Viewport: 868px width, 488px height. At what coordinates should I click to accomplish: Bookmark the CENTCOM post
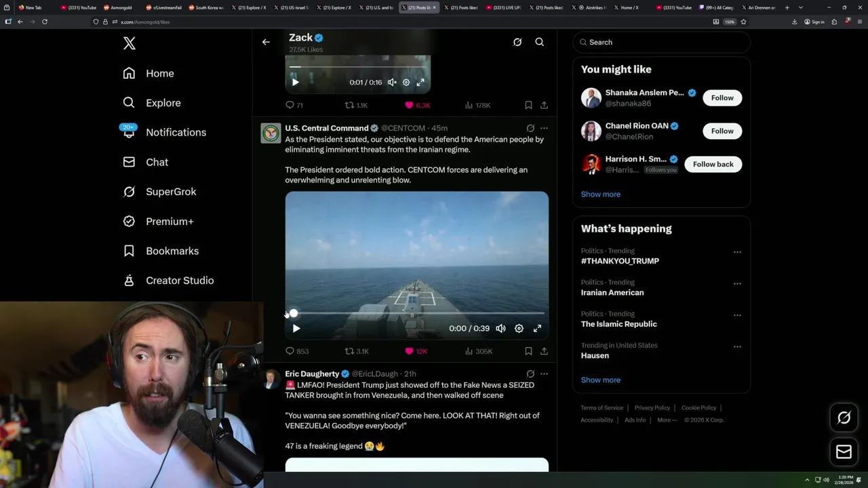coord(528,351)
